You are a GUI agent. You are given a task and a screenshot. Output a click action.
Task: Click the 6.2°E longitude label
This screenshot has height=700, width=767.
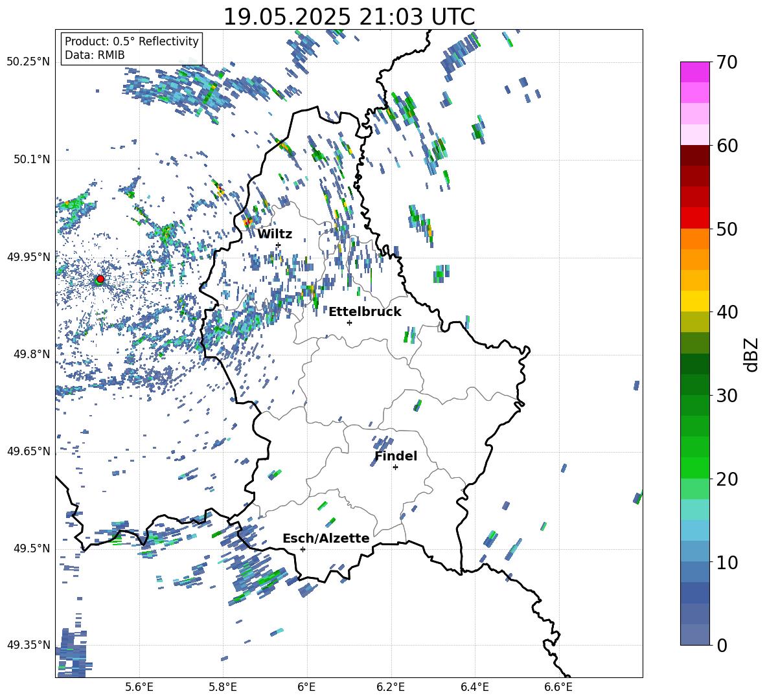coord(391,687)
